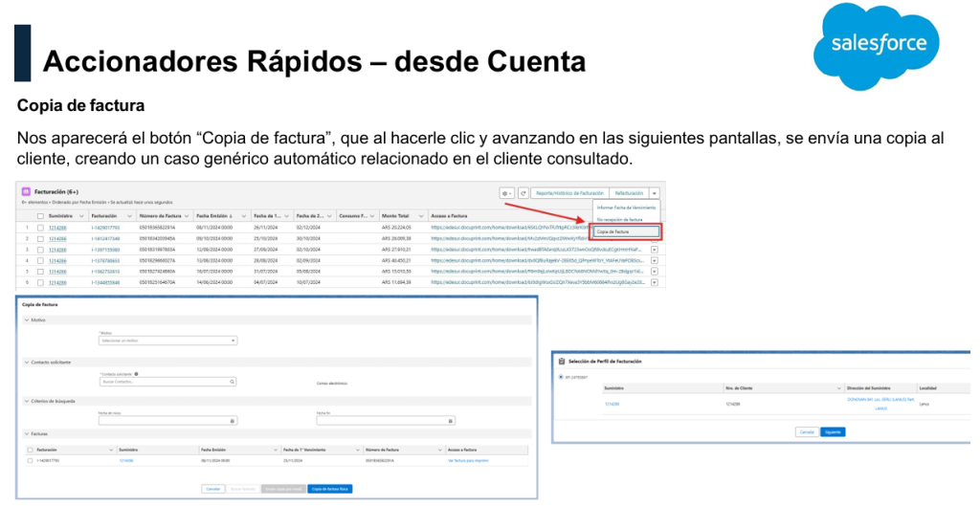
Task: Open Ver factura para imprimir link
Action: [x=468, y=460]
